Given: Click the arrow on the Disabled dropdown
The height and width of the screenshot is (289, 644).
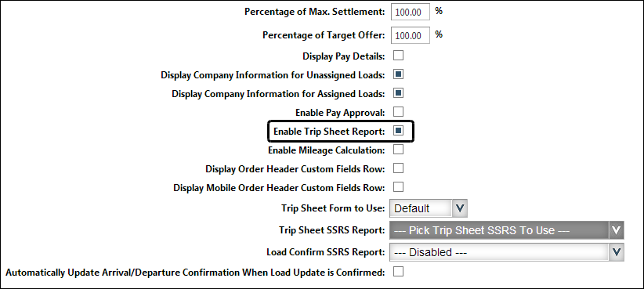Looking at the screenshot, I should pyautogui.click(x=616, y=252).
